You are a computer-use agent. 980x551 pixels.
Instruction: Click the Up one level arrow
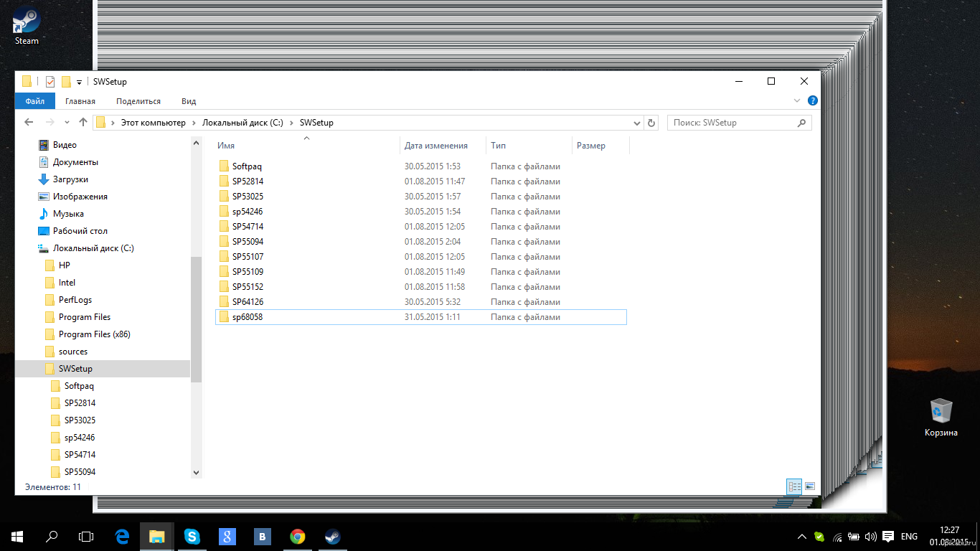click(x=83, y=123)
